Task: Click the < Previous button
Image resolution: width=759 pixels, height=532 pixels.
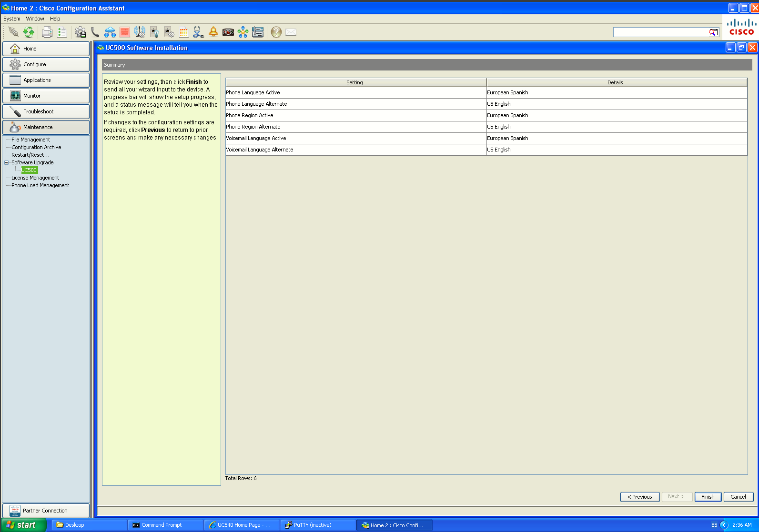Action: (x=640, y=497)
